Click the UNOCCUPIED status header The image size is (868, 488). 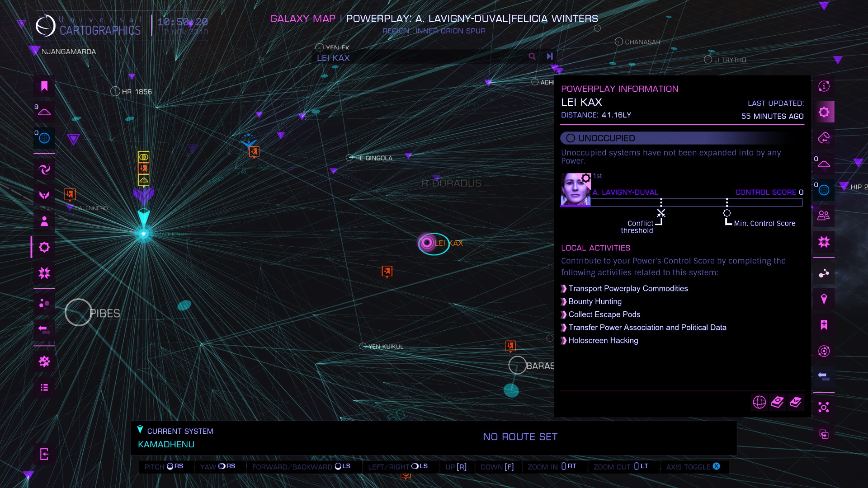point(682,138)
